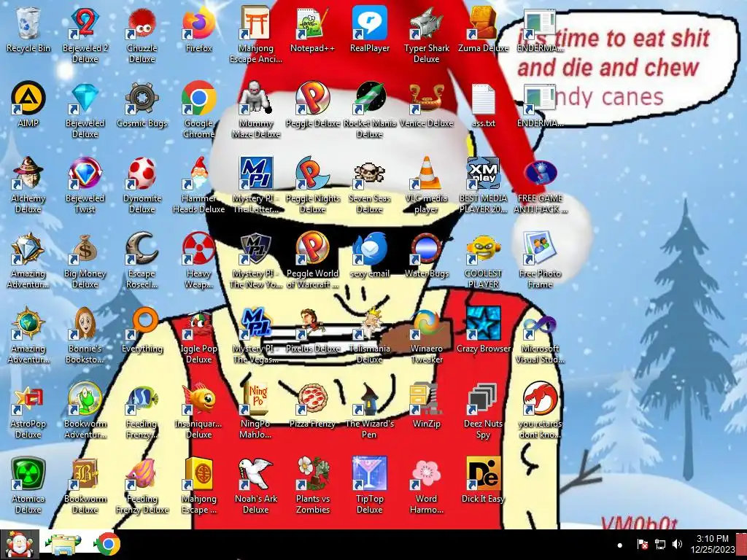The image size is (747, 560).
Task: Select the ass.txt file icon
Action: point(483,99)
